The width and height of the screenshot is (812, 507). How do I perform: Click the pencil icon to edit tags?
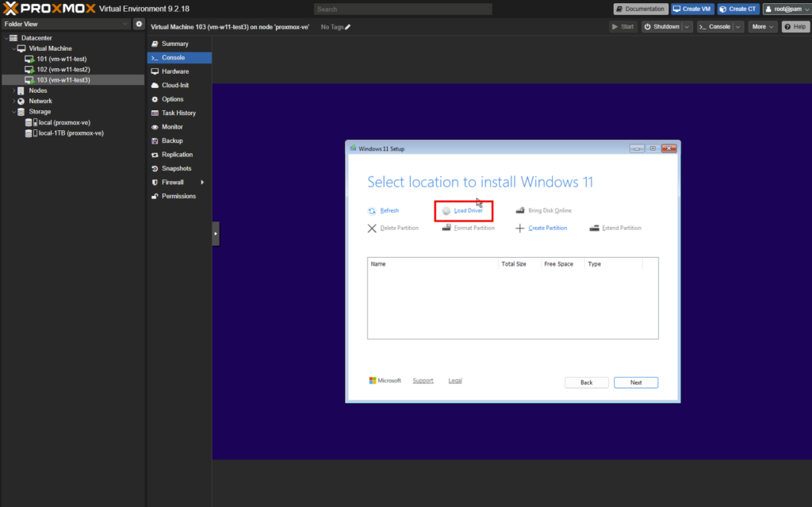coord(347,27)
